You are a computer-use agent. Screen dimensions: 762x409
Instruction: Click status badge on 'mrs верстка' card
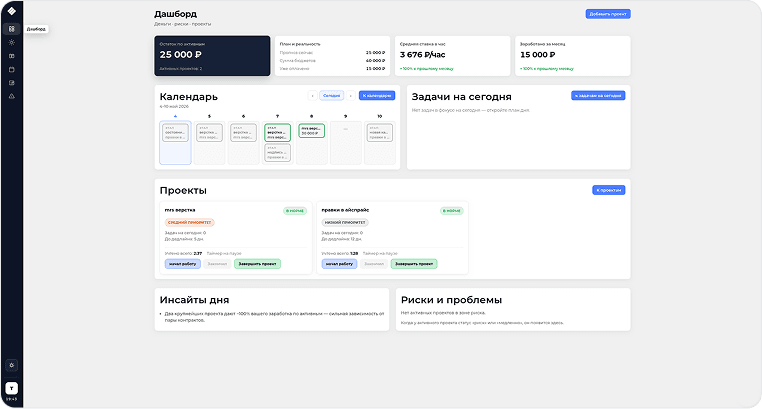(x=295, y=211)
